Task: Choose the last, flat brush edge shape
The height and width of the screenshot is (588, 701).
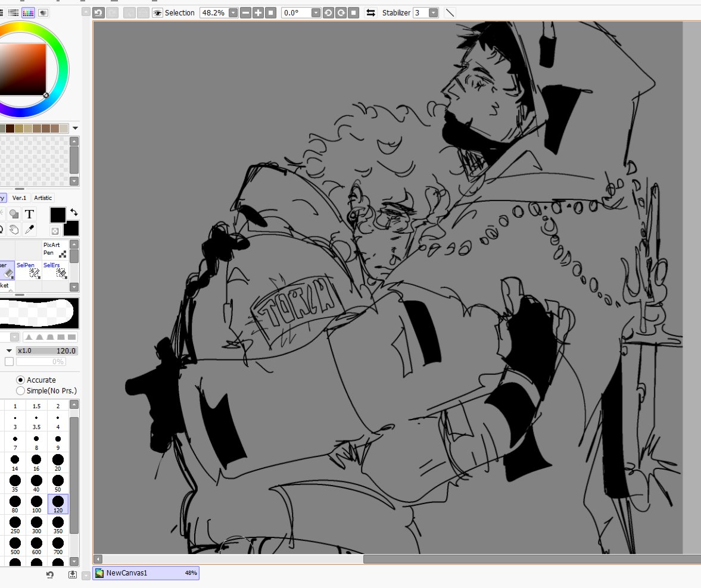Action: coord(71,337)
